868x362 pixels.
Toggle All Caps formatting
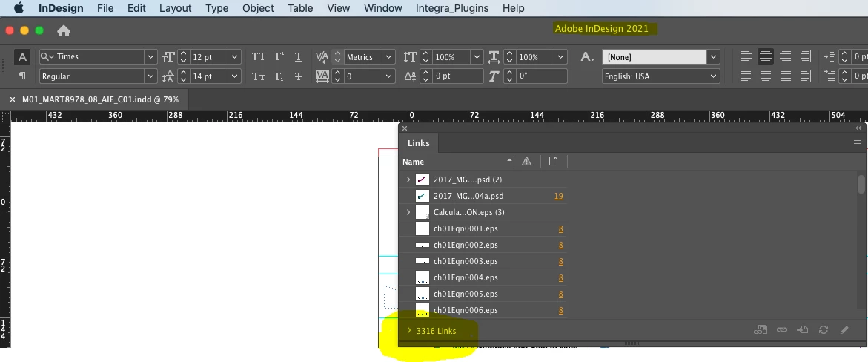pos(259,56)
